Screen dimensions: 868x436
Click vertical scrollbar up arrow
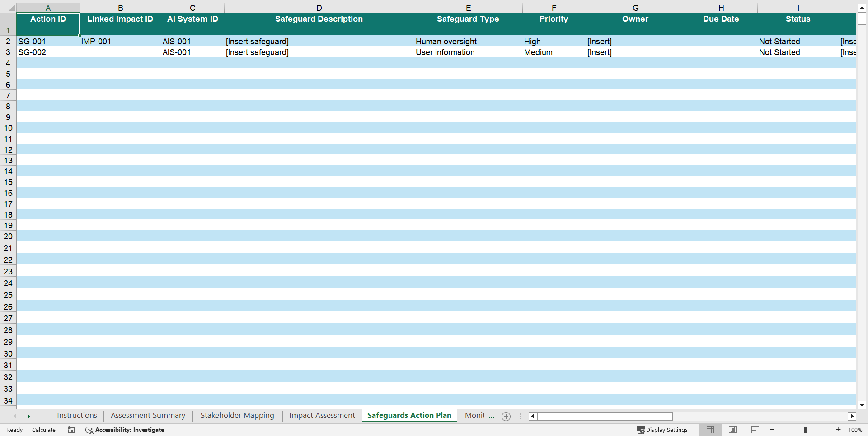(862, 8)
